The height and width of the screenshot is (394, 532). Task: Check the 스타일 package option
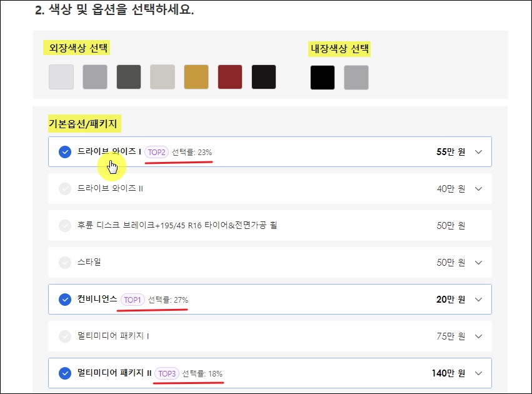(x=65, y=262)
